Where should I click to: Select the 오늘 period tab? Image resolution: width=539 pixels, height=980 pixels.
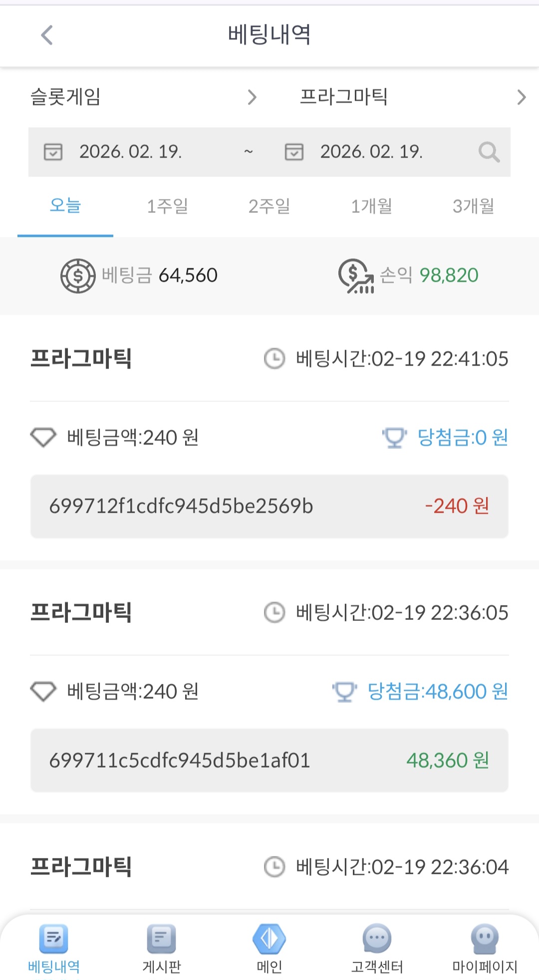click(x=65, y=206)
